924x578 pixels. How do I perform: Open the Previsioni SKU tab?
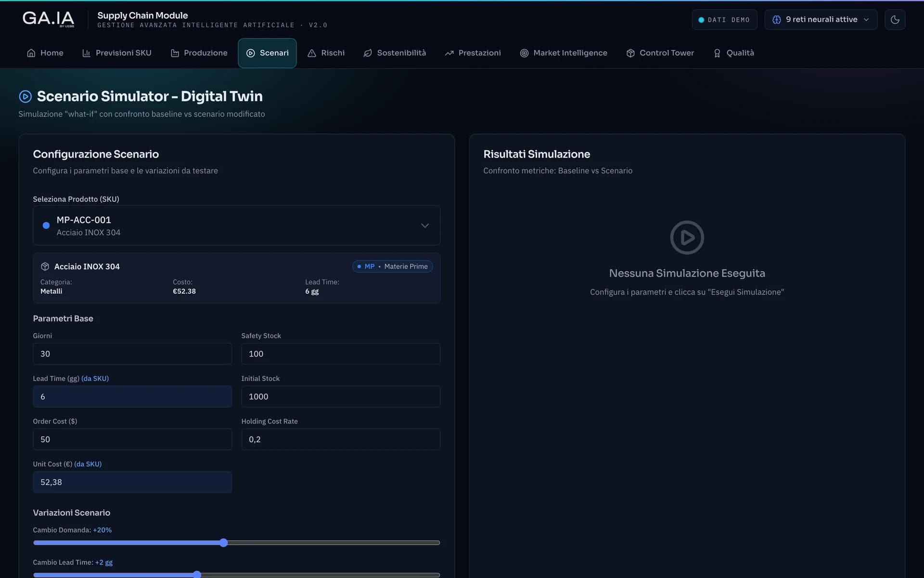click(117, 53)
